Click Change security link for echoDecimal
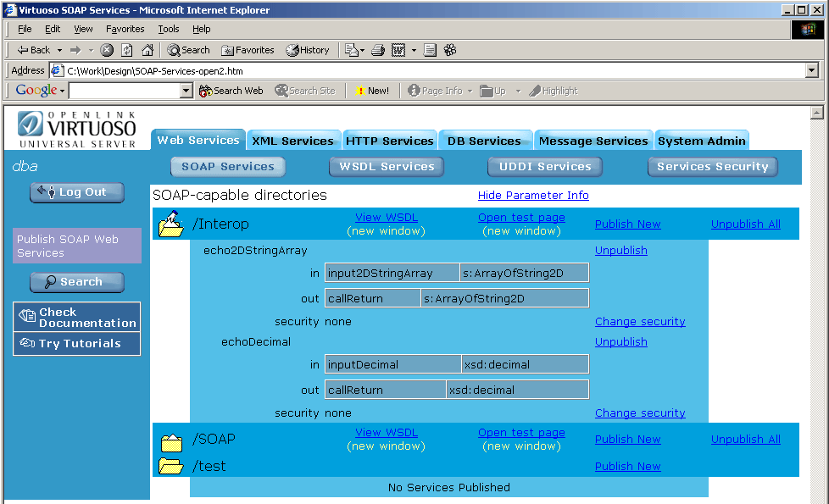The image size is (829, 504). point(640,413)
